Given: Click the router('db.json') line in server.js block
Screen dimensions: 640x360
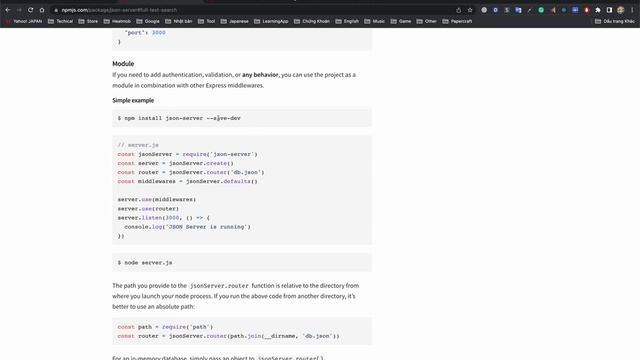Looking at the screenshot, I should click(191, 172).
